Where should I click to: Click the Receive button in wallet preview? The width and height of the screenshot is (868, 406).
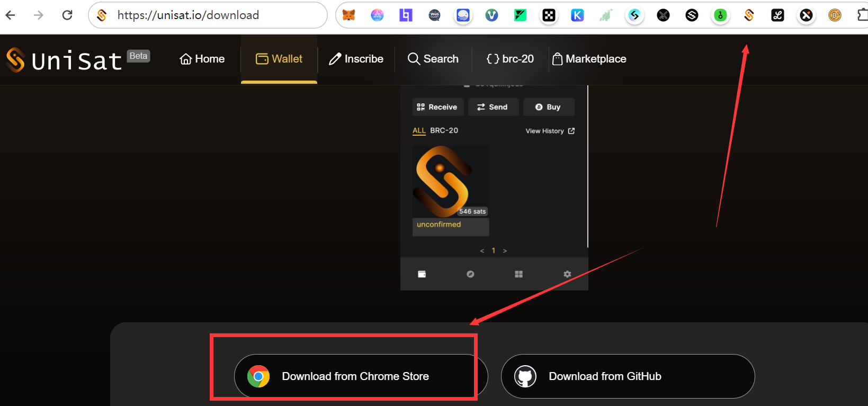(438, 107)
